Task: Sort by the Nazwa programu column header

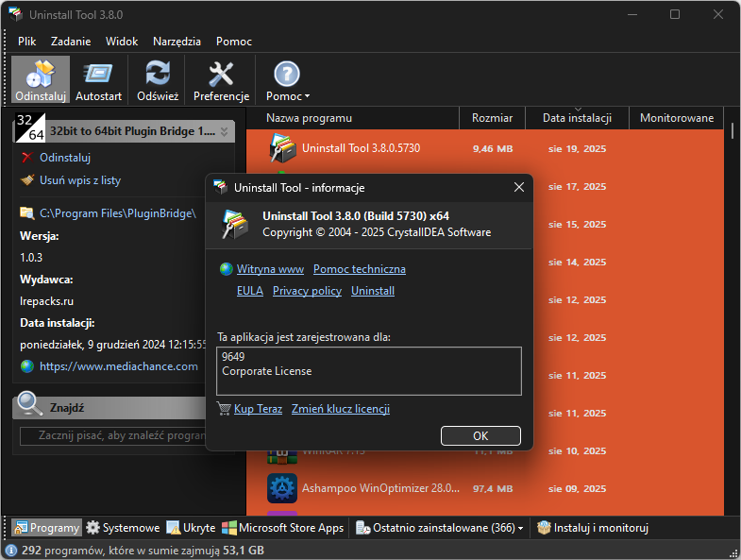Action: coord(352,118)
